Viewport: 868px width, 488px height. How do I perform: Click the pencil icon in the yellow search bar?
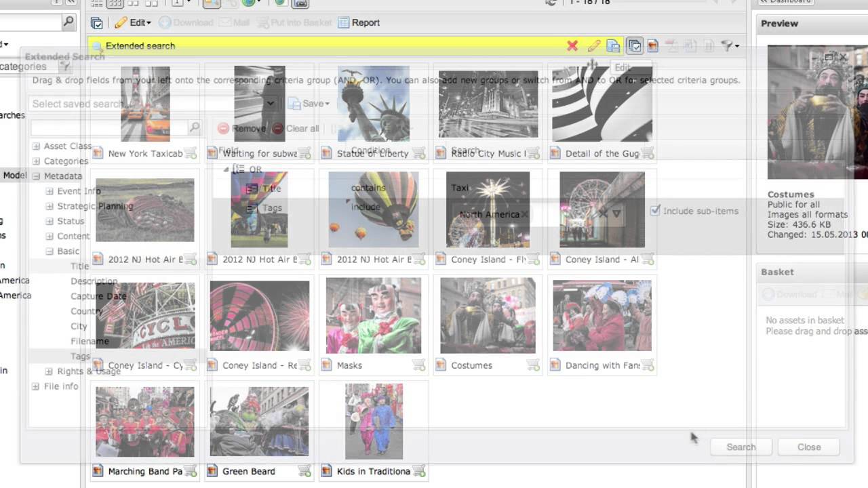point(594,45)
